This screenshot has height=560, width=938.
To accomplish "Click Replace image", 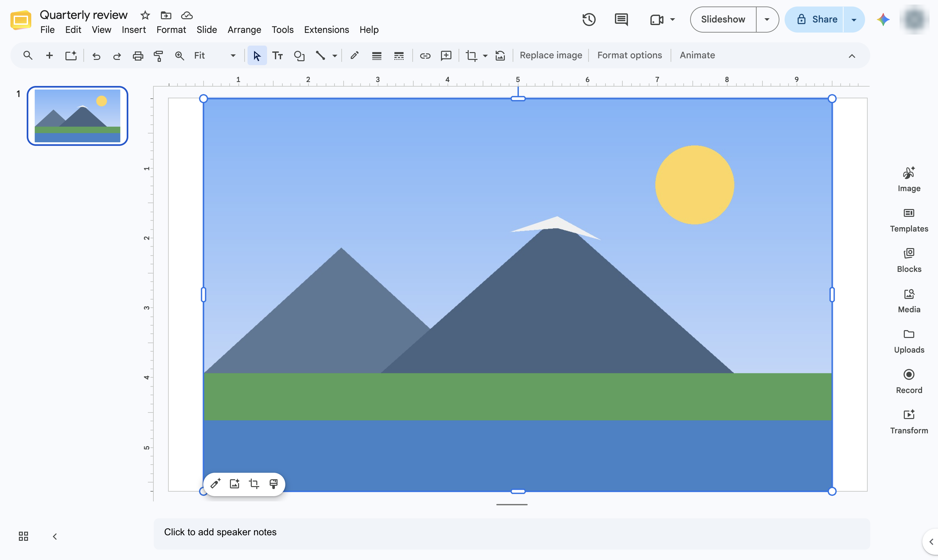I will coord(551,55).
